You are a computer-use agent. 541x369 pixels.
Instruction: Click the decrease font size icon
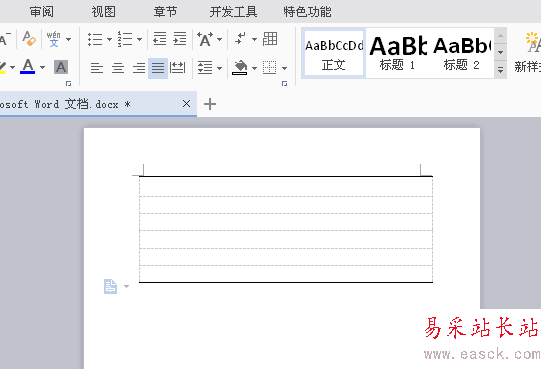(5, 39)
